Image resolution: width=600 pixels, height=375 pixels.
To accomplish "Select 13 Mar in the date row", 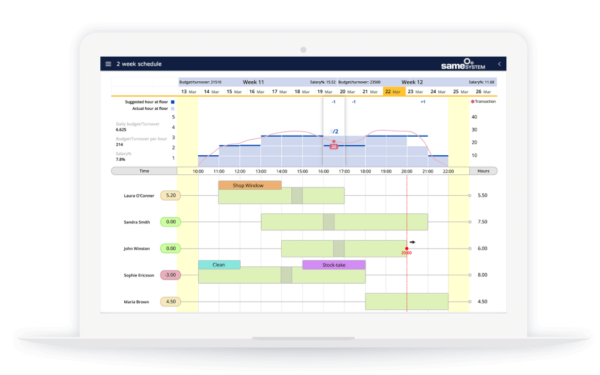I will [x=189, y=92].
